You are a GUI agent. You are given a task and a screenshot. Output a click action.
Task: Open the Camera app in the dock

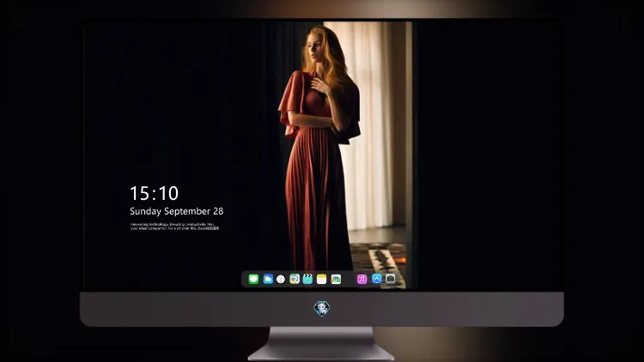click(x=390, y=279)
